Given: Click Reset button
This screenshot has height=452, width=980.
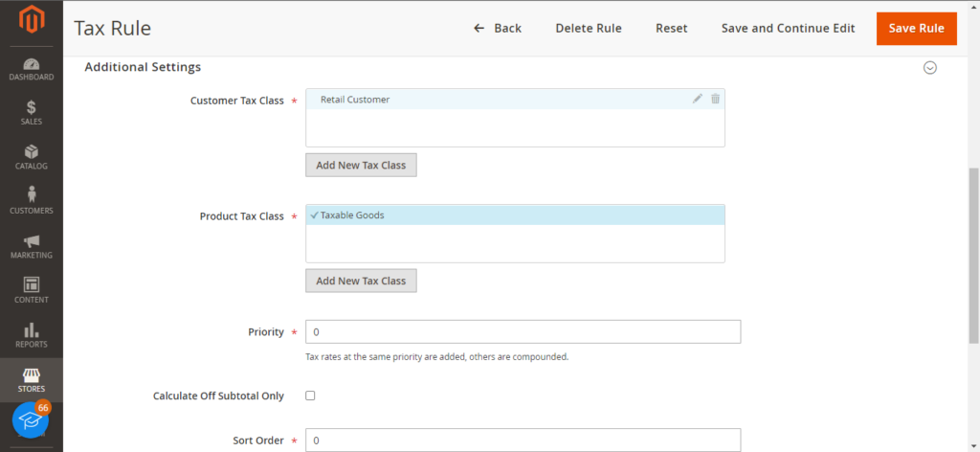Looking at the screenshot, I should (x=671, y=28).
